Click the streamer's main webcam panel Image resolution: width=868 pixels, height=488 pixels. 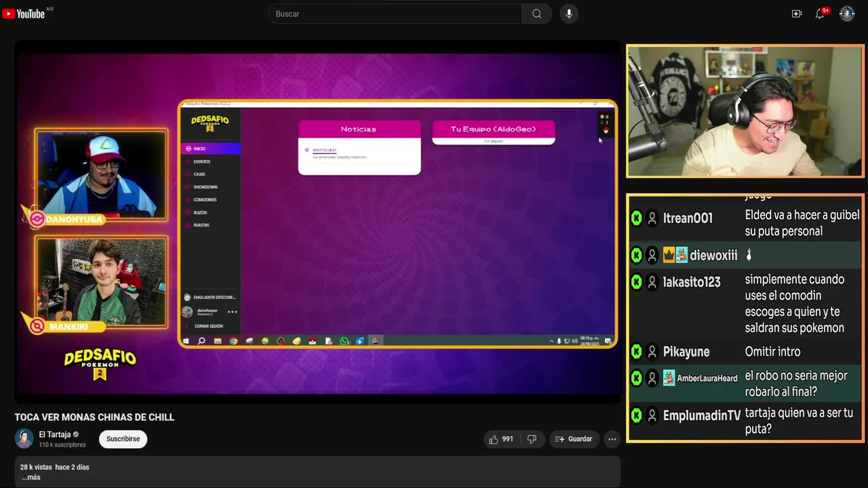(x=745, y=111)
